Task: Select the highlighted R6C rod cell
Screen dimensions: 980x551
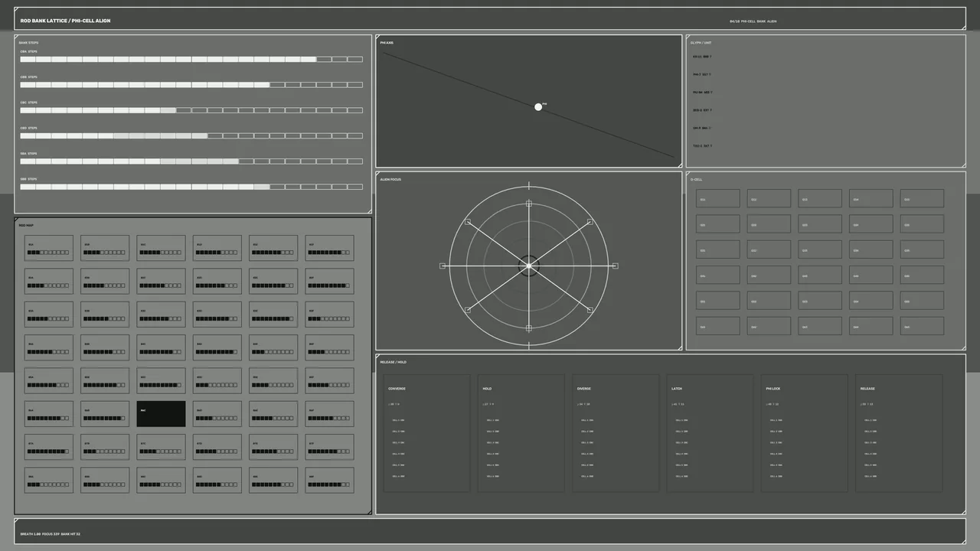Action: (x=161, y=414)
